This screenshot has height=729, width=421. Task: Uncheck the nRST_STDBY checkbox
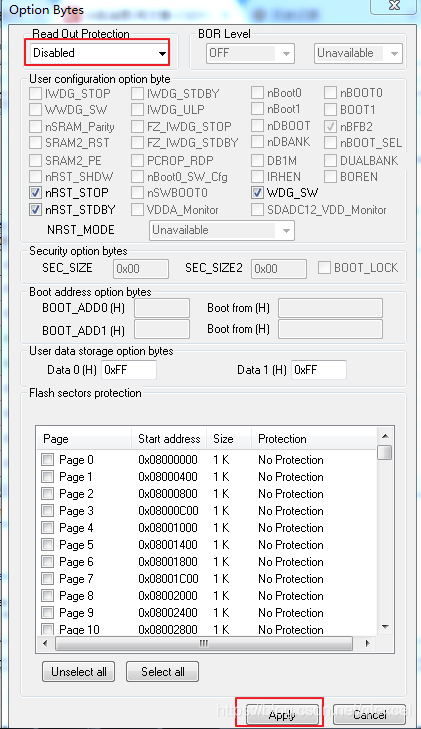pyautogui.click(x=36, y=210)
